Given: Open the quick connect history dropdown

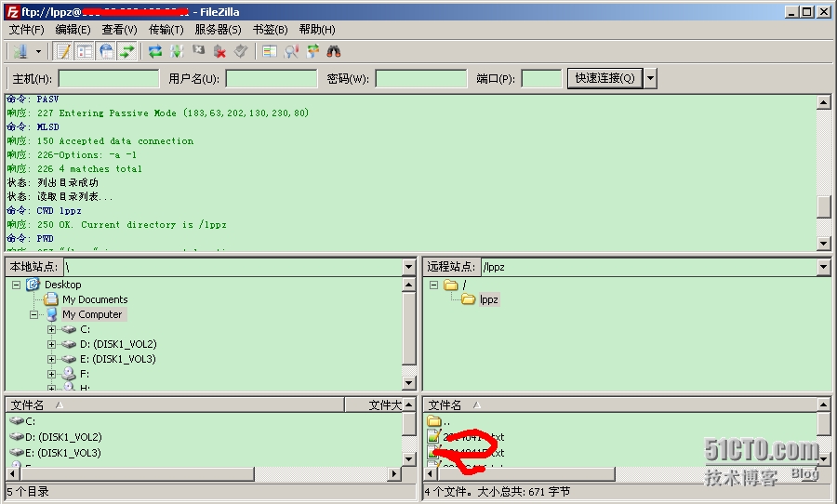Looking at the screenshot, I should pos(650,78).
